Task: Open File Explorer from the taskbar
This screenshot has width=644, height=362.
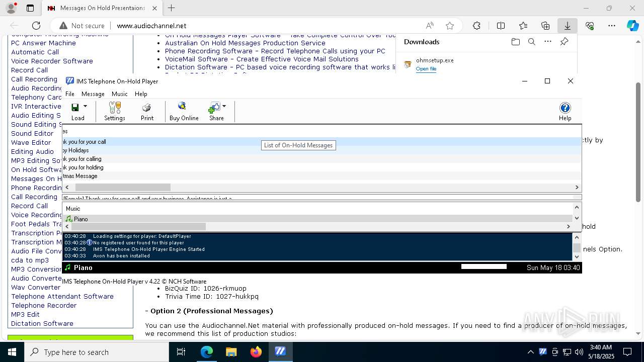Action: [x=231, y=352]
